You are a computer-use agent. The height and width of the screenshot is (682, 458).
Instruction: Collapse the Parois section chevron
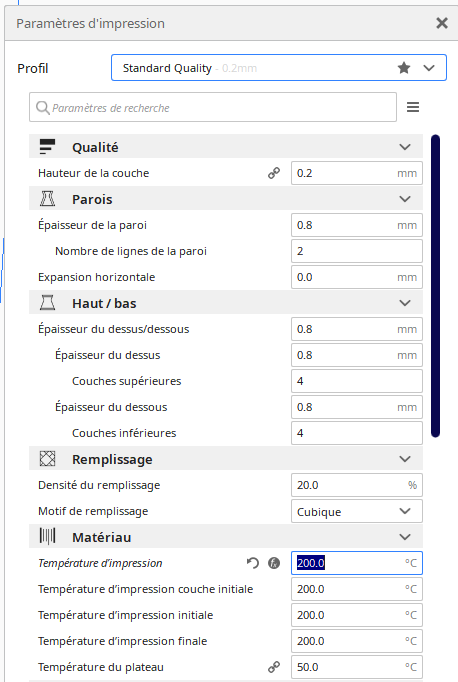tap(405, 199)
